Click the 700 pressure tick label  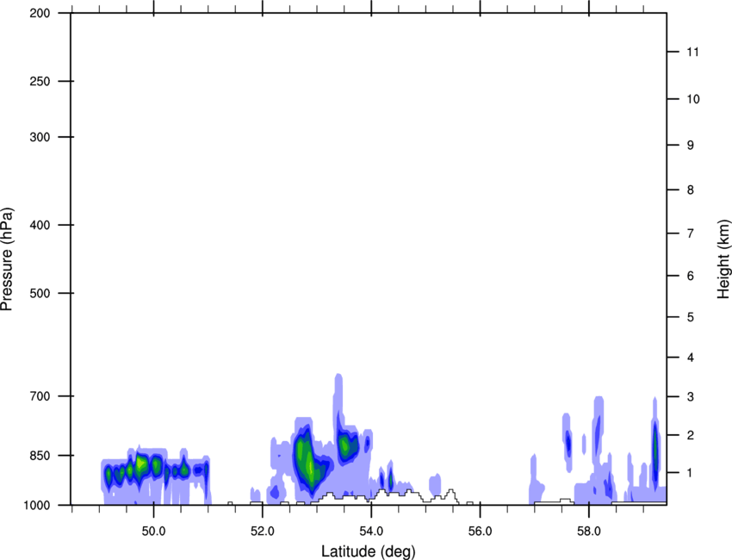click(x=40, y=396)
